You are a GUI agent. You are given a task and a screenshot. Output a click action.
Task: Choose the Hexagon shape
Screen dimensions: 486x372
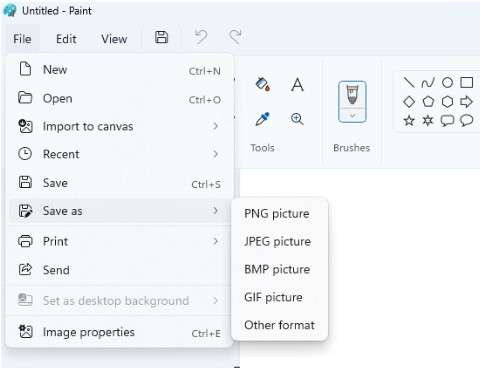[447, 101]
